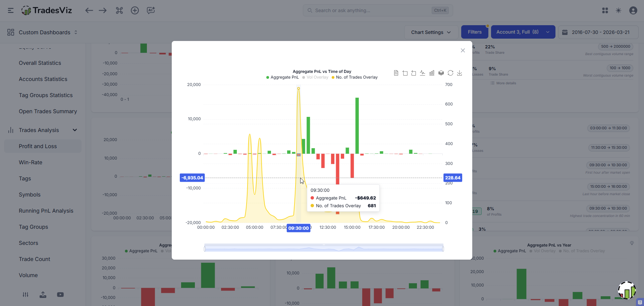
Task: Open the Win-Rate page
Action: coord(31,162)
